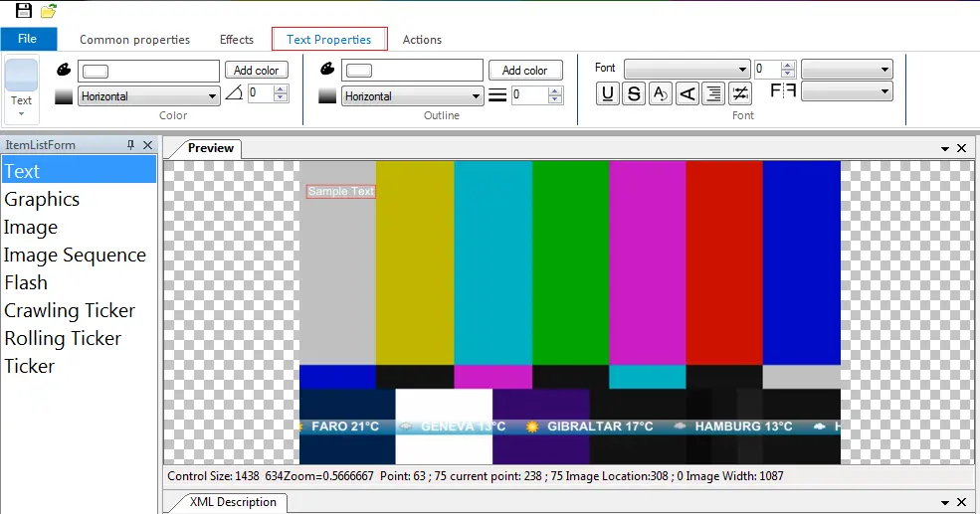Viewport: 980px width, 514px height.
Task: Click the rotated letter A icon
Action: (x=660, y=94)
